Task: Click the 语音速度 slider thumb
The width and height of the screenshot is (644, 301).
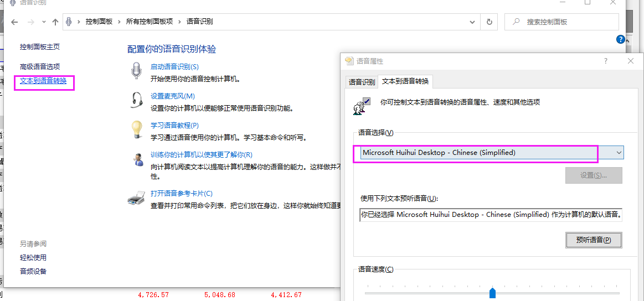Action: point(492,293)
